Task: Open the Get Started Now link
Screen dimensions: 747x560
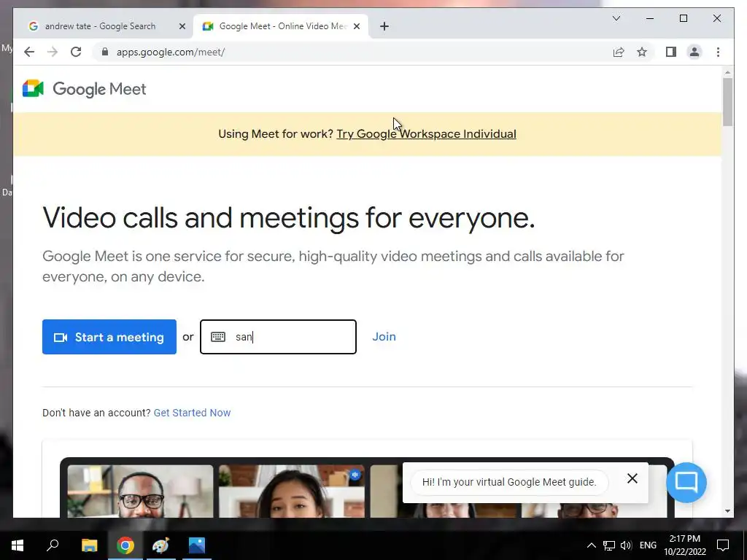Action: click(x=192, y=413)
